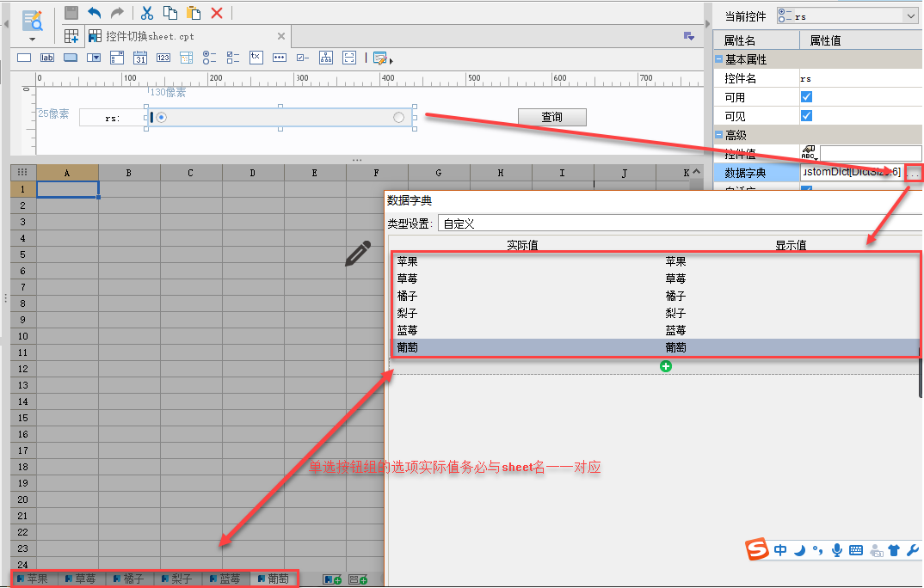Viewport: 924px width, 588px height.
Task: Select the first radio button in rs widget
Action: 162,117
